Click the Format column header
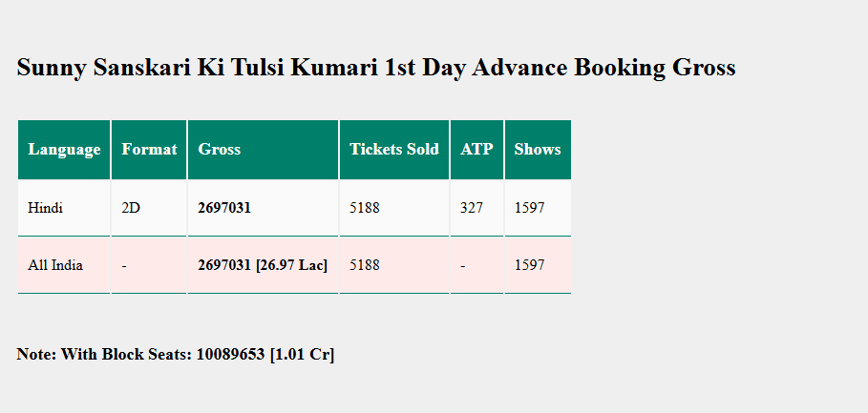 (149, 150)
